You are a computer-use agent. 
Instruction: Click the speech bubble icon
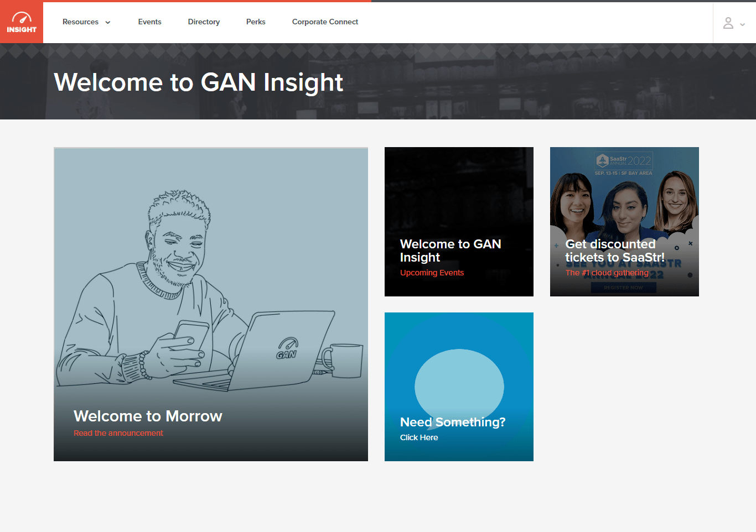(x=459, y=384)
